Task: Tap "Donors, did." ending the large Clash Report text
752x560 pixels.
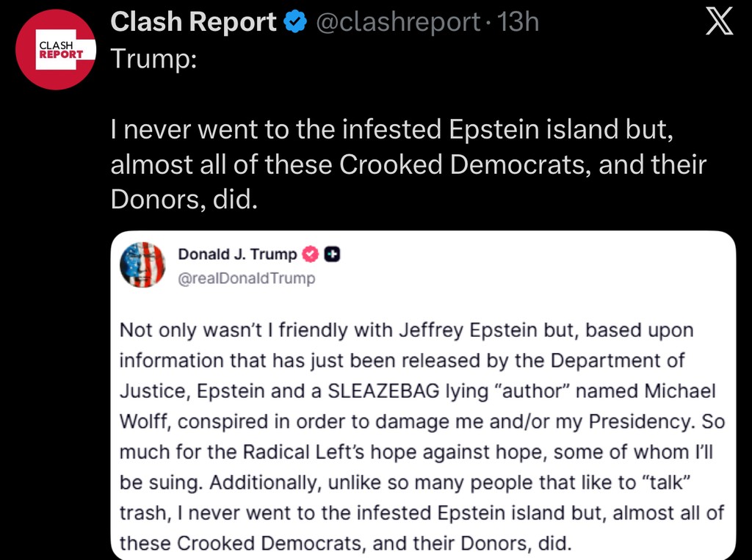Action: pyautogui.click(x=184, y=200)
